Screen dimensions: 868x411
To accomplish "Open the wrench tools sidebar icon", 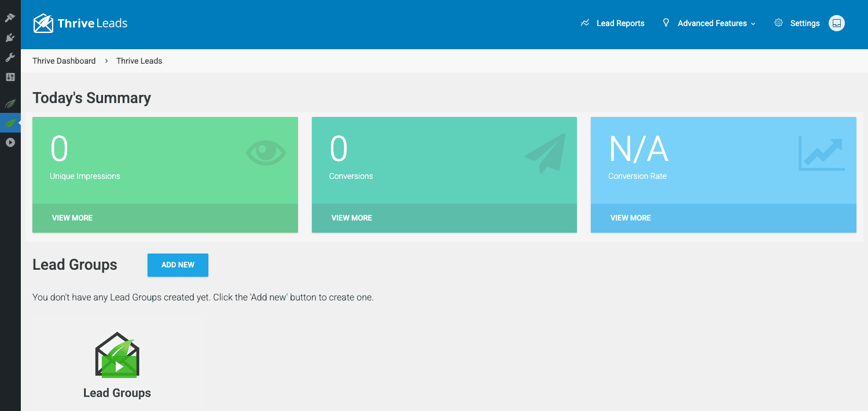I will 10,57.
